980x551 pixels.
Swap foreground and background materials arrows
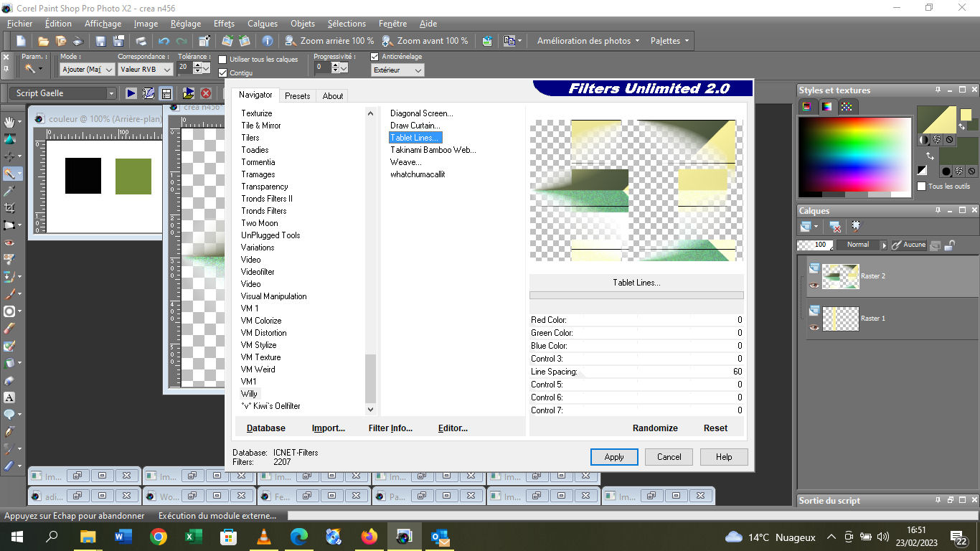pos(930,156)
